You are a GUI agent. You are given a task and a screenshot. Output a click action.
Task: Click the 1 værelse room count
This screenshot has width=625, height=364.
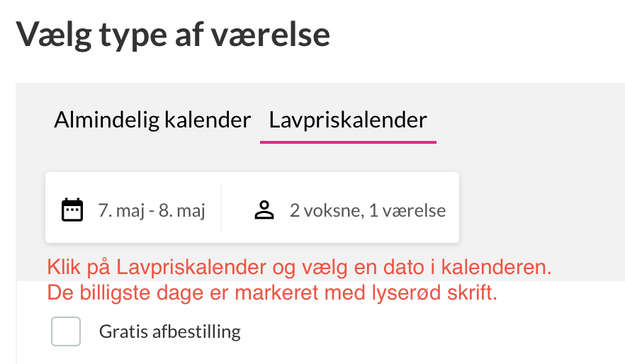407,210
